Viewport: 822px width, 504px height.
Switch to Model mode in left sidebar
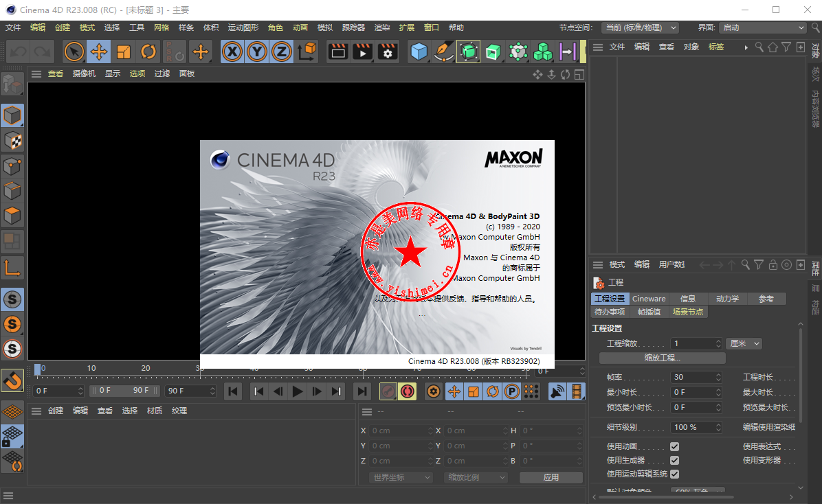click(12, 116)
